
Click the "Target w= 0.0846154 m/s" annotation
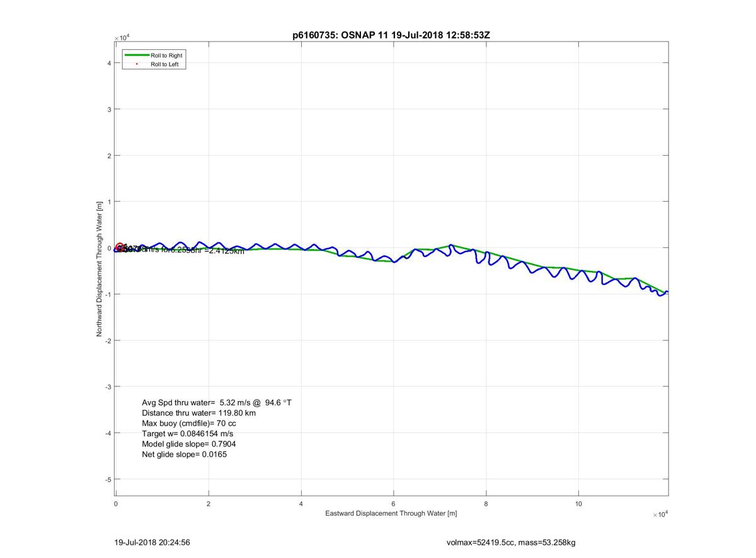click(188, 434)
